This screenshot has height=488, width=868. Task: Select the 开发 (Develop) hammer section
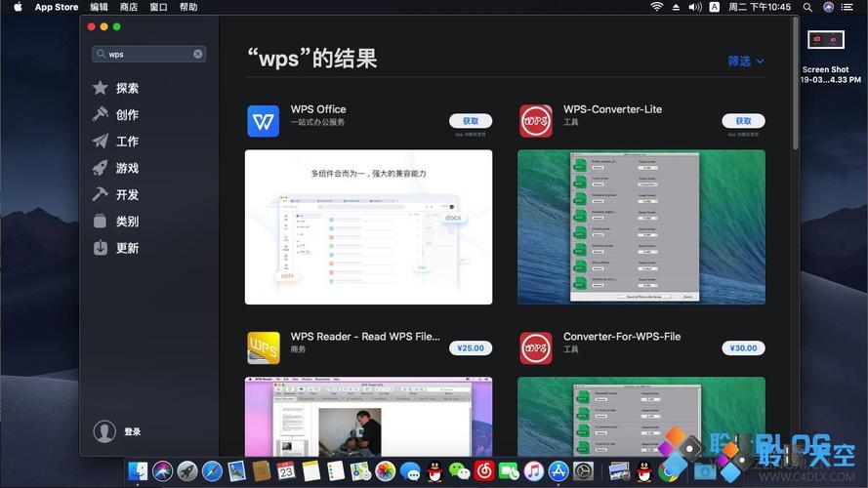[115, 194]
